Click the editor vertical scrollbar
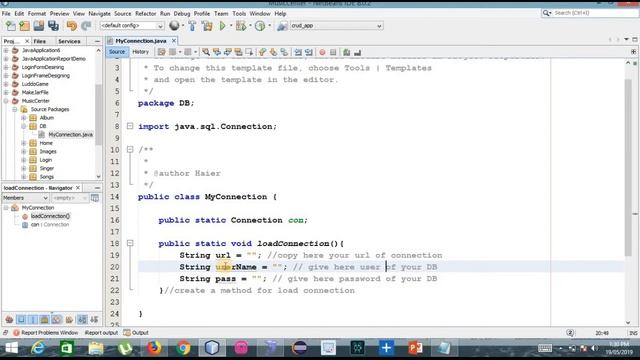Image resolution: width=640 pixels, height=360 pixels. pyautogui.click(x=628, y=167)
